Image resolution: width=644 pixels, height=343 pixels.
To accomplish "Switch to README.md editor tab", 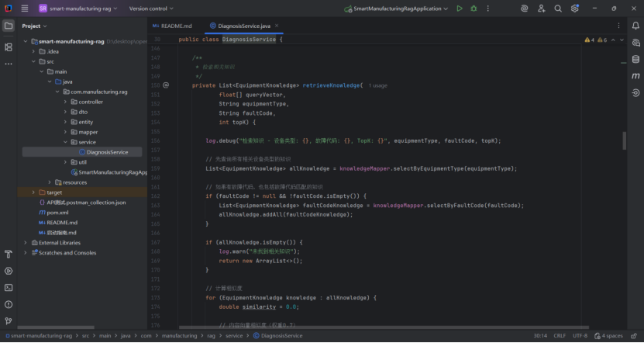I will point(172,26).
